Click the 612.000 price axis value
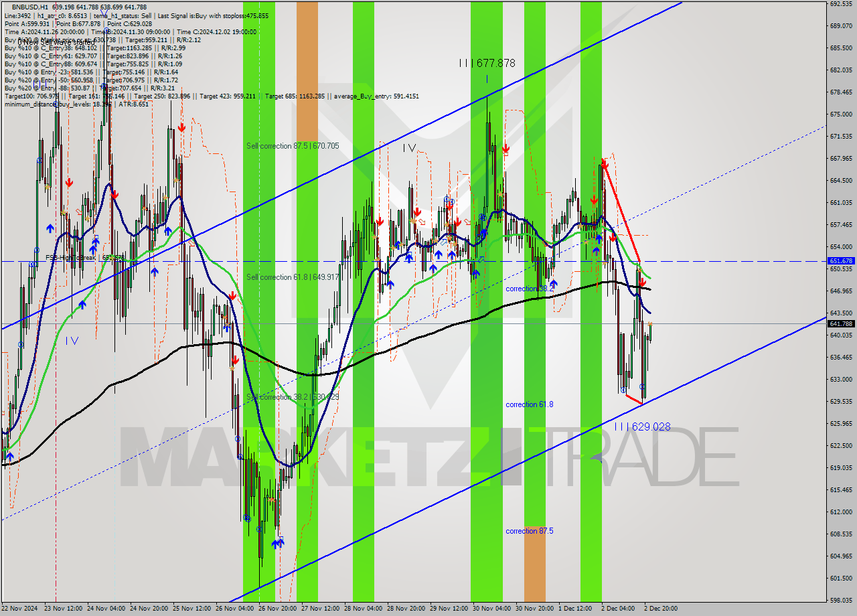This screenshot has width=857, height=616. 841,512
